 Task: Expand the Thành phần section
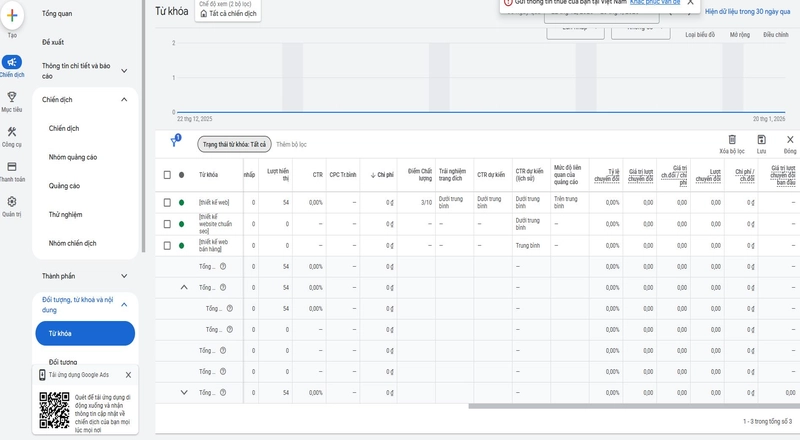[124, 276]
